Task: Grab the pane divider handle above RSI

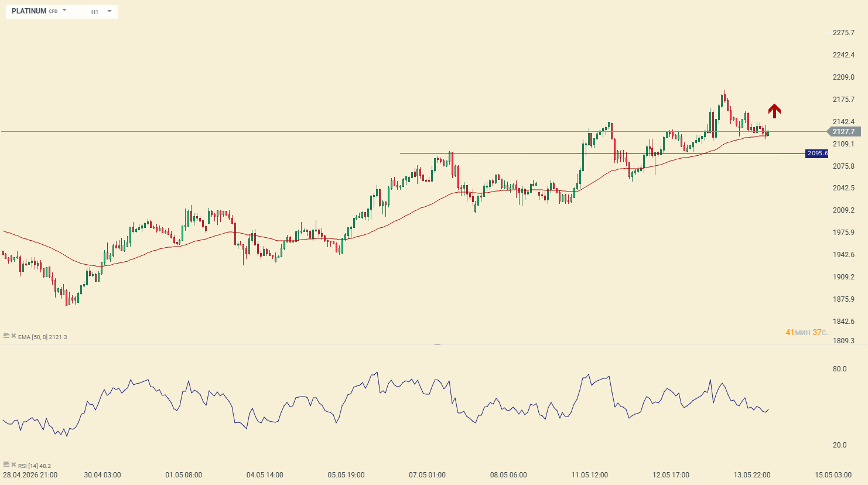Action: click(437, 344)
